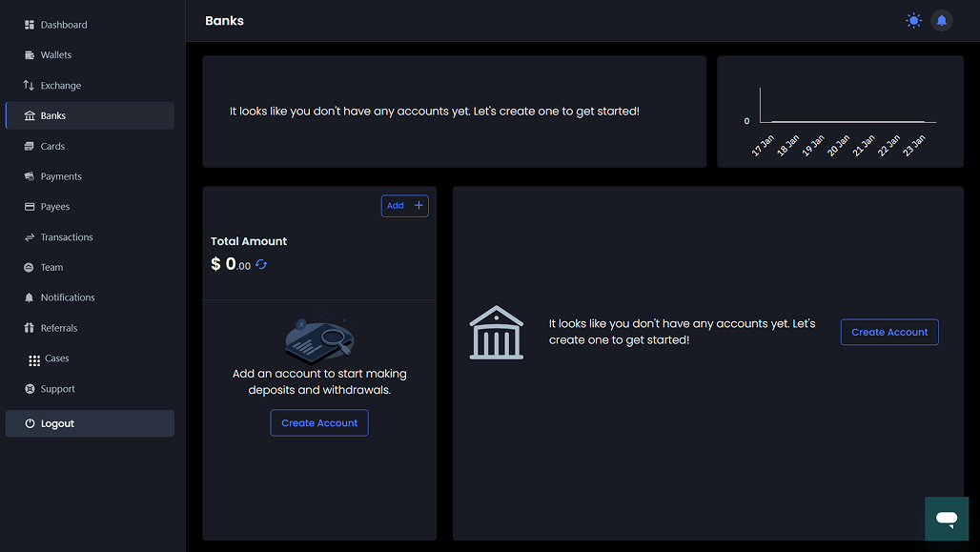Viewport: 980px width, 552px height.
Task: Click the Referrals gift icon
Action: tap(30, 328)
